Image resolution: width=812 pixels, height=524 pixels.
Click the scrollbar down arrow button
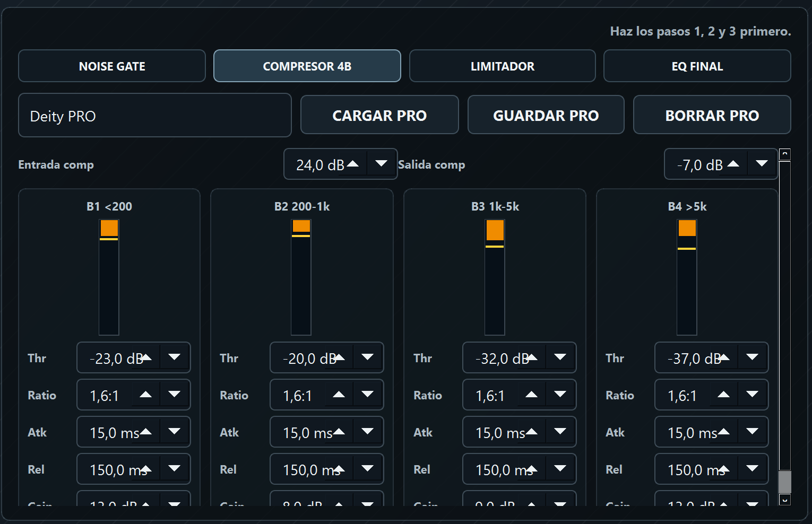(785, 500)
